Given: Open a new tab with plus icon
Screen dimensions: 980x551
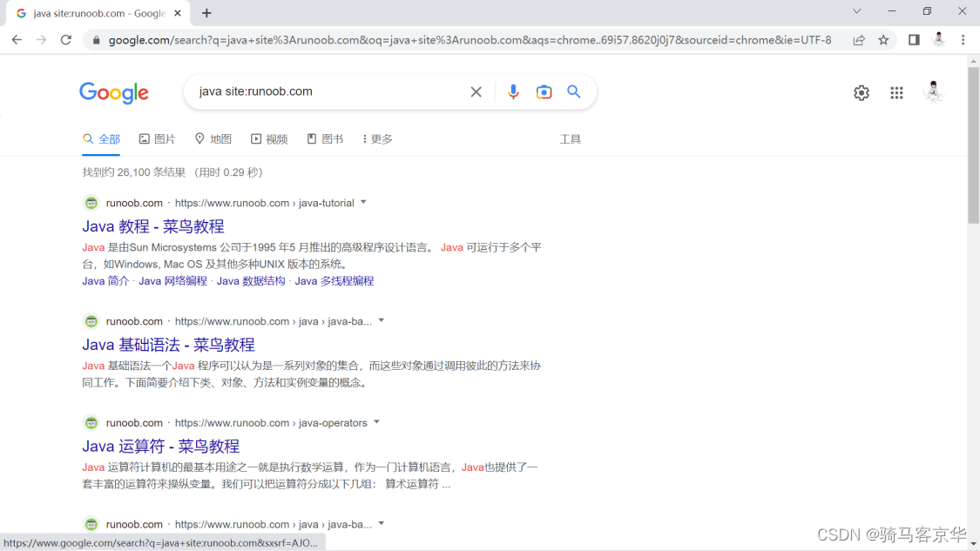Looking at the screenshot, I should 206,13.
